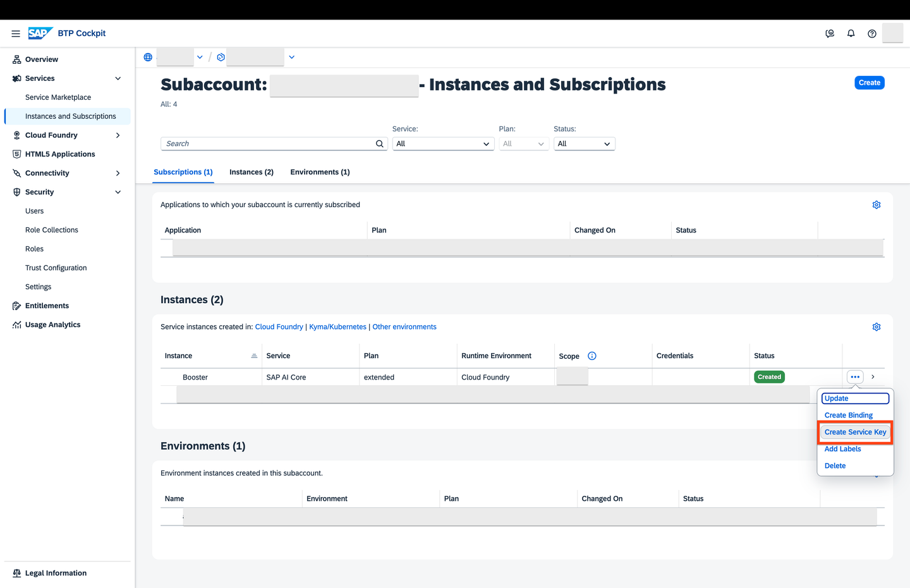
Task: Open table settings gear for Subscriptions
Action: click(x=877, y=205)
